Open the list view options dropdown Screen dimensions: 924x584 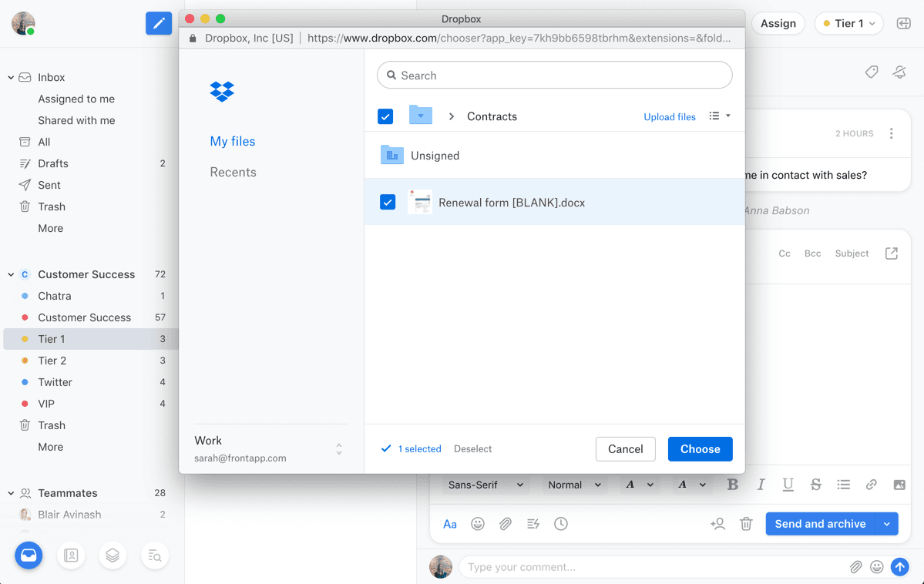[719, 116]
